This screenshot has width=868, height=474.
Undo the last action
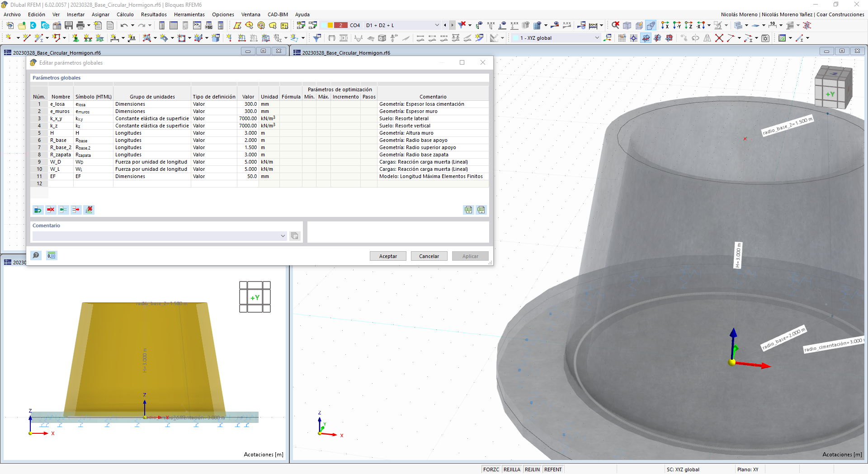[x=124, y=25]
